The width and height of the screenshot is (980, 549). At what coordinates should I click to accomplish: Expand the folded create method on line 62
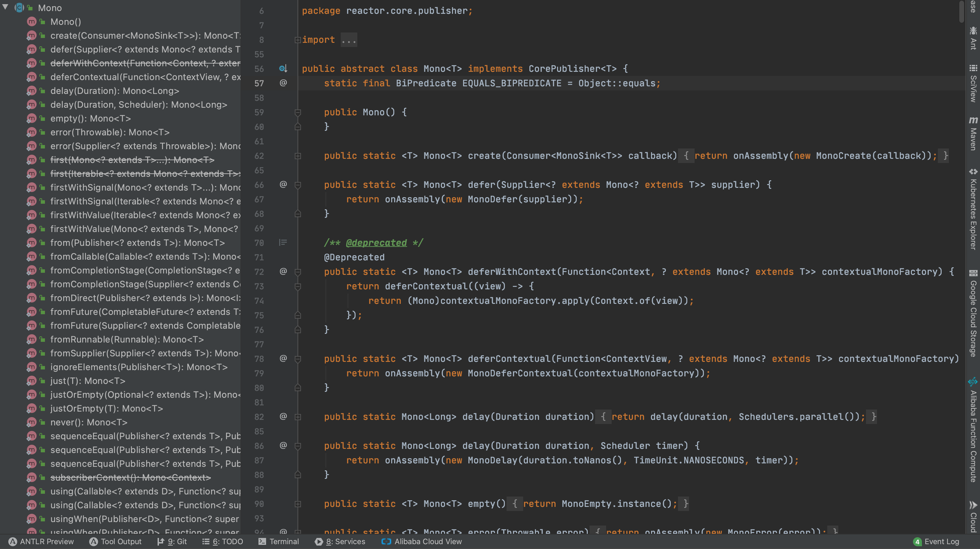pos(298,156)
